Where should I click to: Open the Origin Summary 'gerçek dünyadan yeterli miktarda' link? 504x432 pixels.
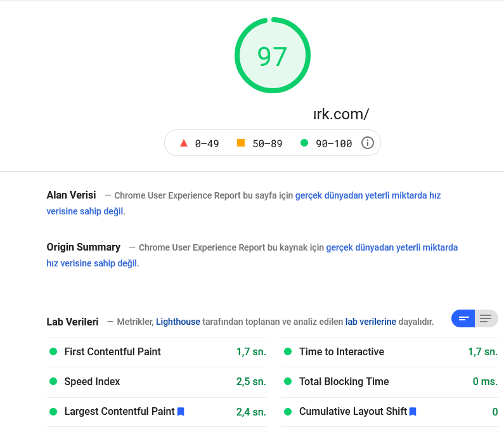392,247
